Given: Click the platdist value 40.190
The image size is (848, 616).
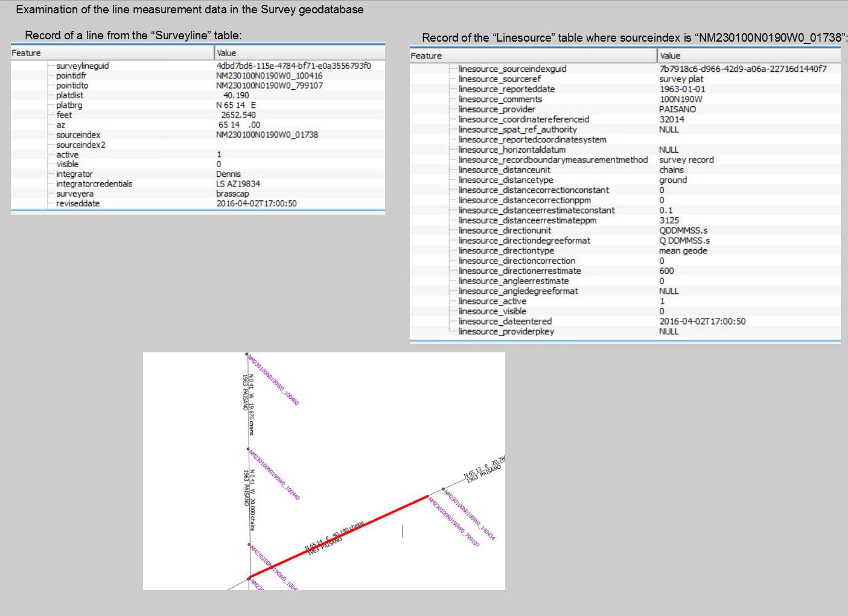Looking at the screenshot, I should pyautogui.click(x=236, y=95).
